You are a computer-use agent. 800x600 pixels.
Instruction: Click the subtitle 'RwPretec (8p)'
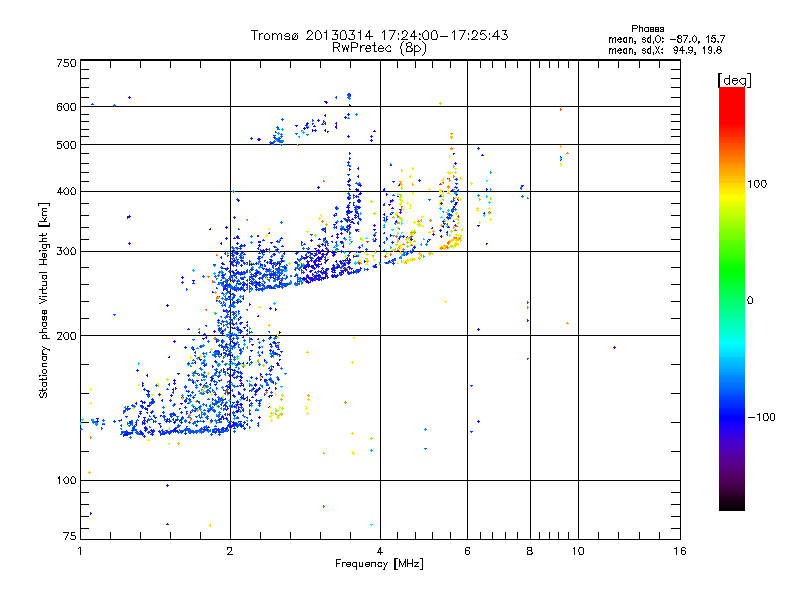[379, 48]
